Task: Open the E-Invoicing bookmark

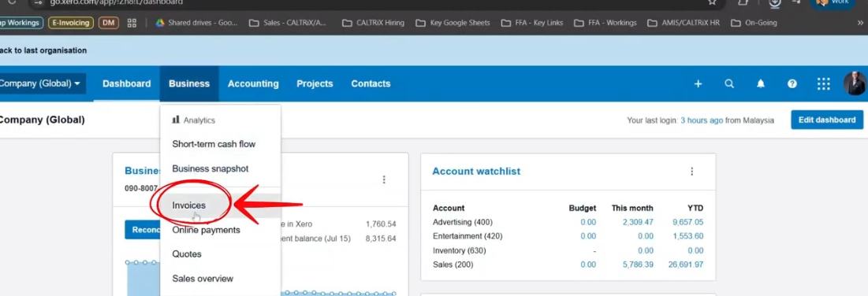Action: coord(70,23)
